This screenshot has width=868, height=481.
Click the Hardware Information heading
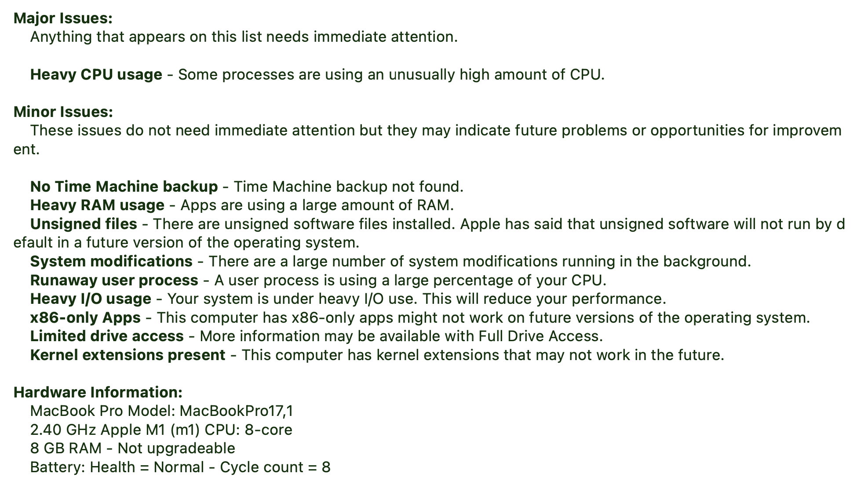click(98, 392)
